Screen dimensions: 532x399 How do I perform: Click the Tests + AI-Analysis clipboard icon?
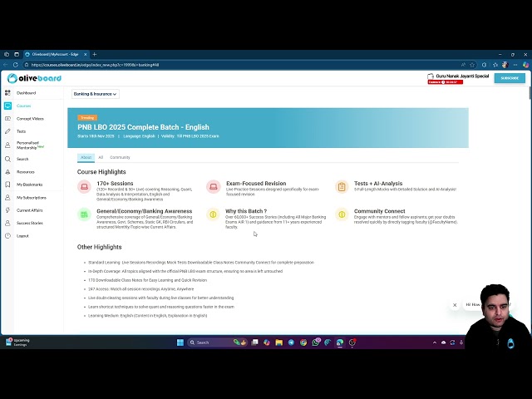click(x=342, y=187)
